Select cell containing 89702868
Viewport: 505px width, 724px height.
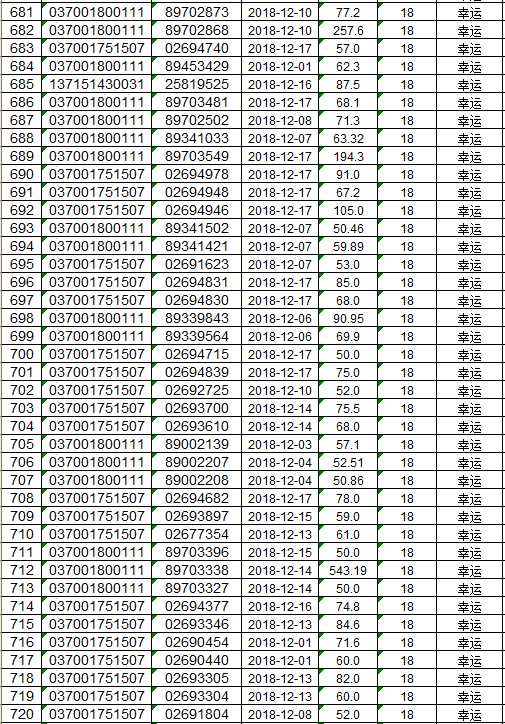[x=197, y=30]
